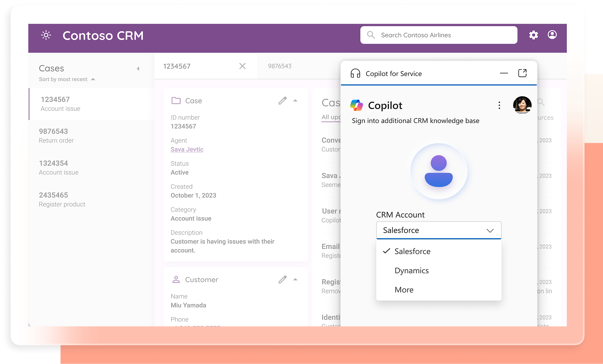The height and width of the screenshot is (364, 603).
Task: Click the Category value Account issue in the Case card
Action: pos(191,218)
